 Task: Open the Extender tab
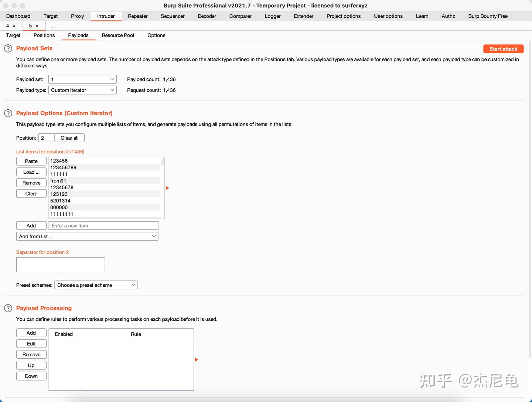(304, 16)
